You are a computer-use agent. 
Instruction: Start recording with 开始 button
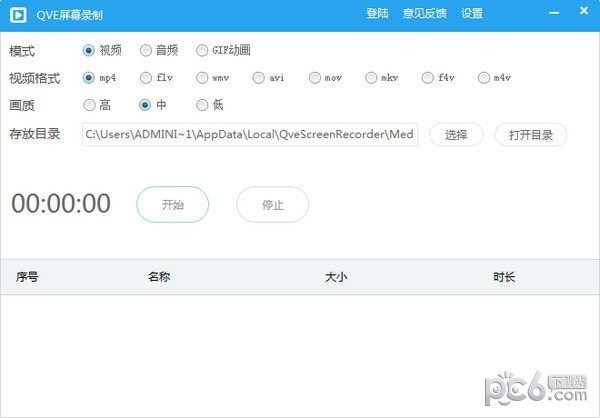pos(172,204)
